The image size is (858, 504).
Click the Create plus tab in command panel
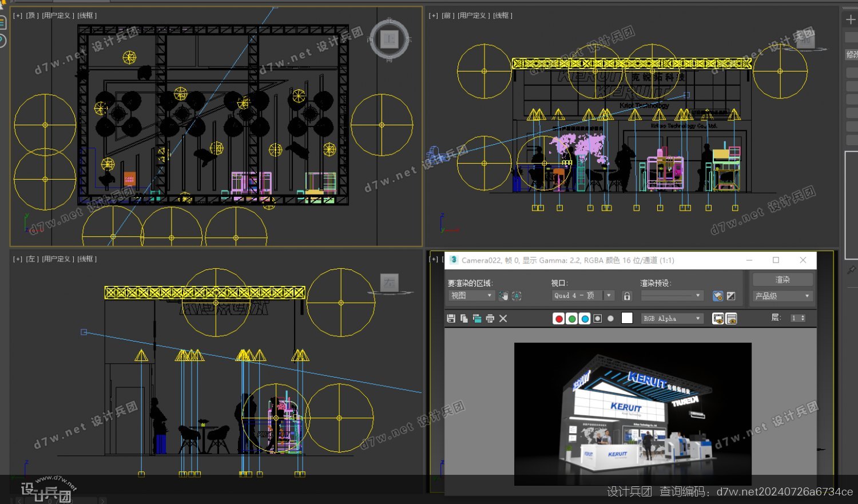point(851,19)
